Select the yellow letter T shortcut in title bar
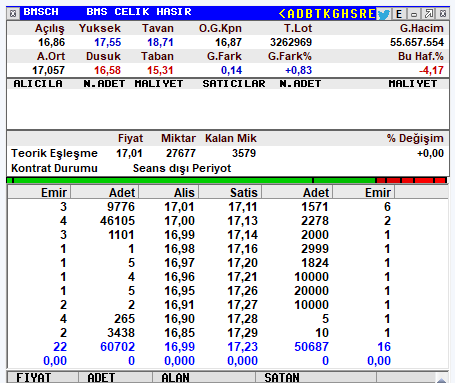This screenshot has height=383, width=455. tap(318, 14)
